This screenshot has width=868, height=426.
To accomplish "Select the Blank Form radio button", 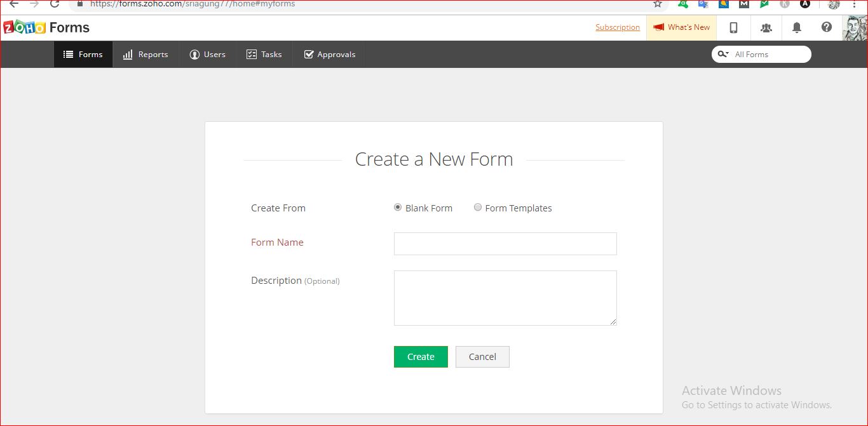I will click(x=398, y=207).
